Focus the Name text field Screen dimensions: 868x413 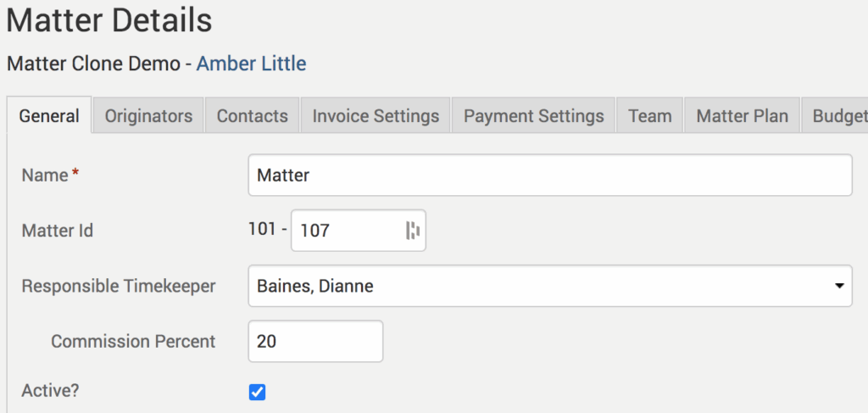(x=550, y=176)
